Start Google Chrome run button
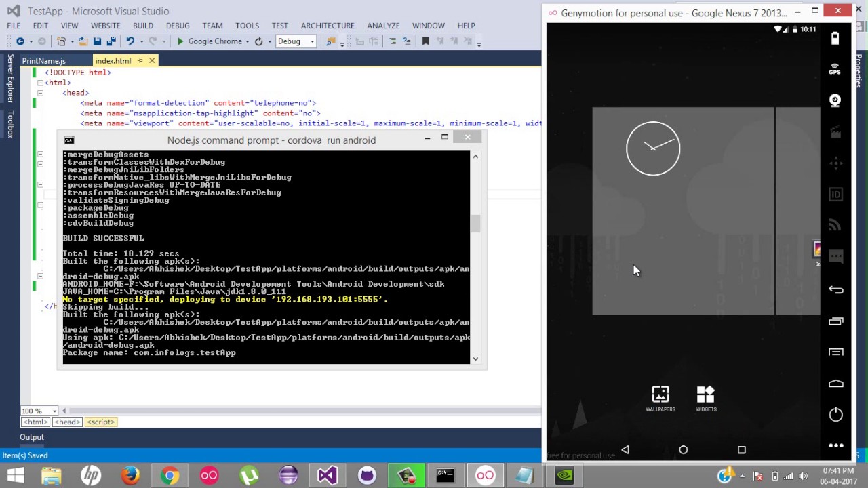The image size is (868, 488). pyautogui.click(x=209, y=41)
